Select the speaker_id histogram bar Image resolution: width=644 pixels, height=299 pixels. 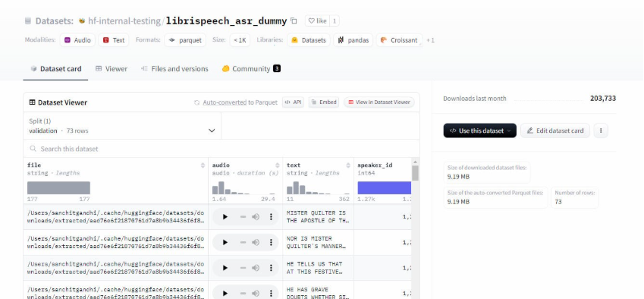385,188
